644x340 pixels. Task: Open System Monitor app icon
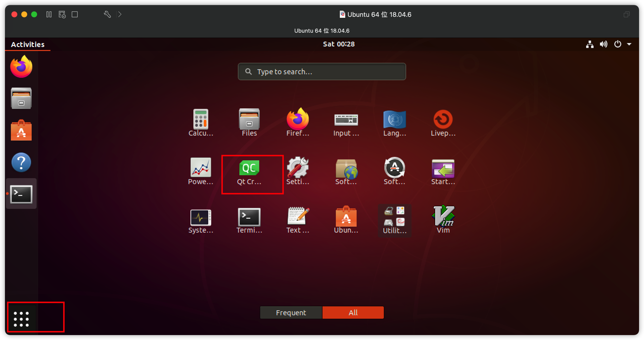click(x=201, y=217)
